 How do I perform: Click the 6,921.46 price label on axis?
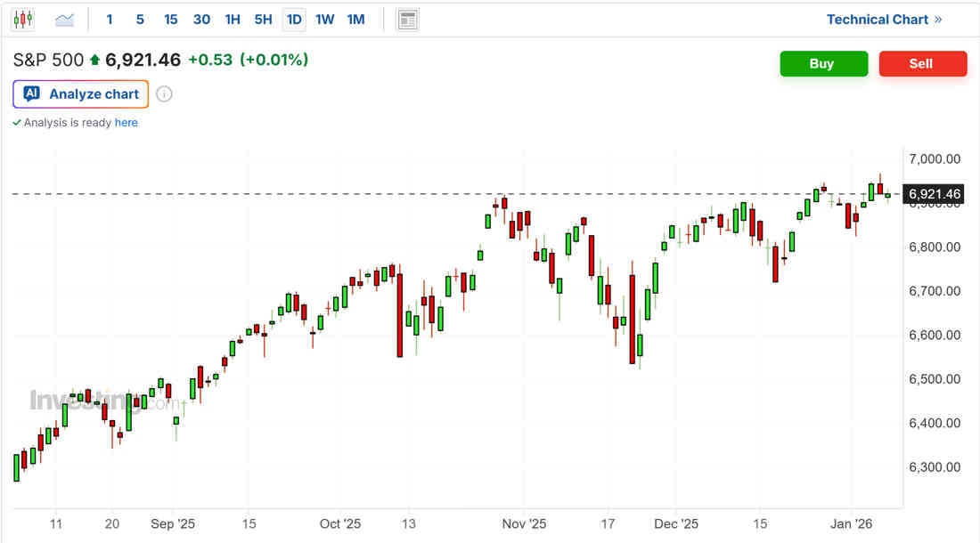click(x=935, y=194)
